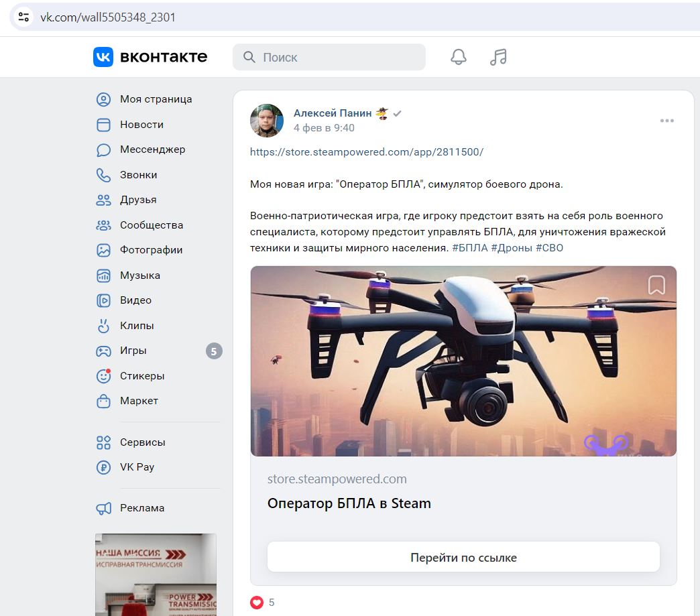Open post timestamp 4 фев в 9:40

pyautogui.click(x=324, y=128)
